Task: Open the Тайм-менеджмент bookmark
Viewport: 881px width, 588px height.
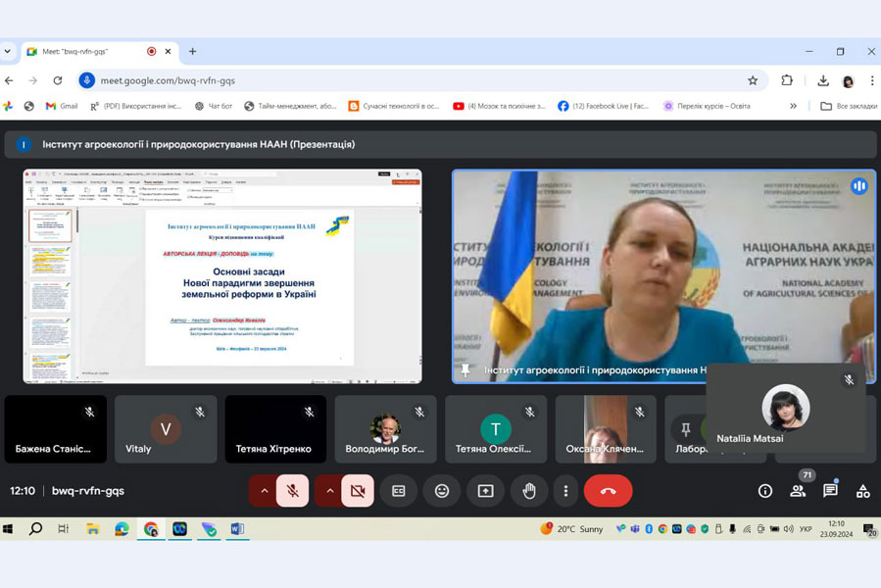Action: coord(290,106)
